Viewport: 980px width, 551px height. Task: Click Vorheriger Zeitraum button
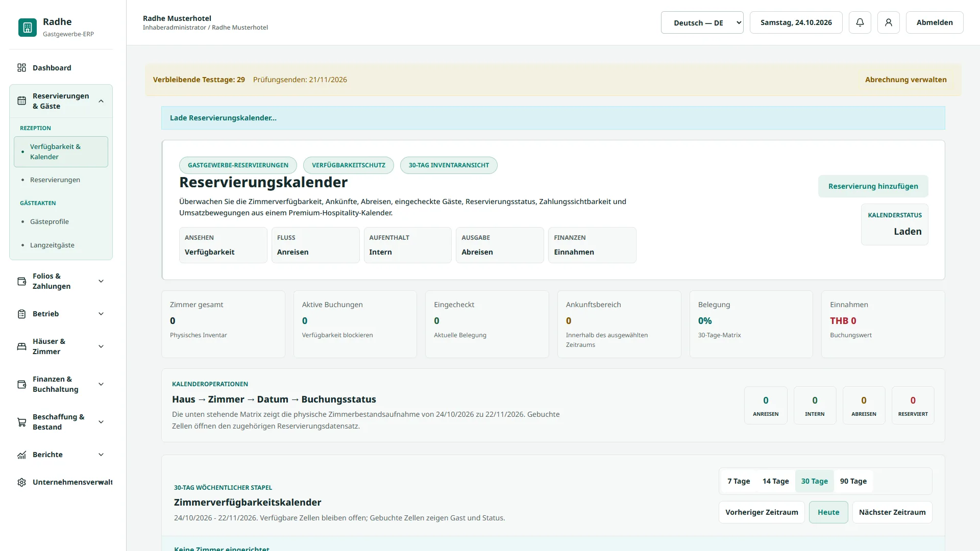(762, 512)
